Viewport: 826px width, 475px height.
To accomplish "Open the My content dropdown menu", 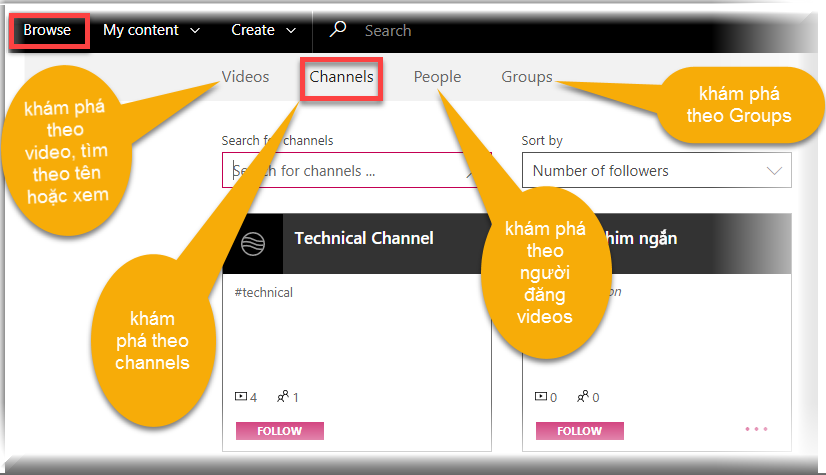I will 151,30.
